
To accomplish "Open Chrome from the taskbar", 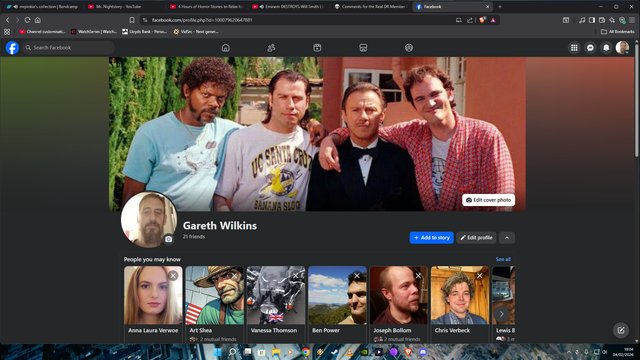I will point(306,352).
